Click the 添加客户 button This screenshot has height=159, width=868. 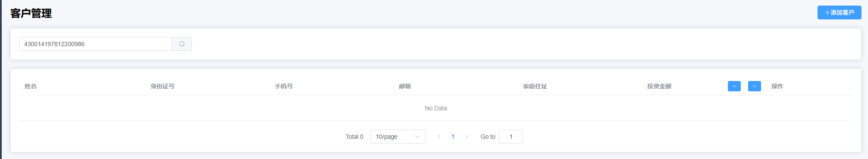point(839,12)
